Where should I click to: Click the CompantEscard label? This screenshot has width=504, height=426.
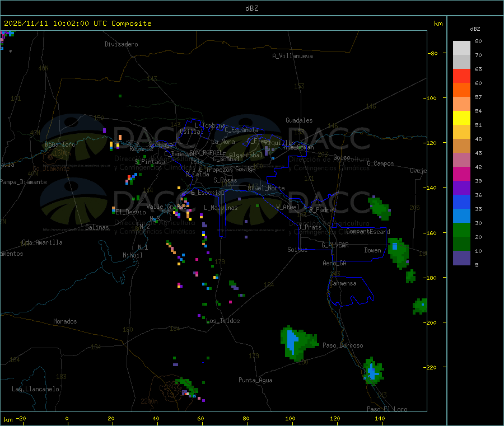coord(368,231)
